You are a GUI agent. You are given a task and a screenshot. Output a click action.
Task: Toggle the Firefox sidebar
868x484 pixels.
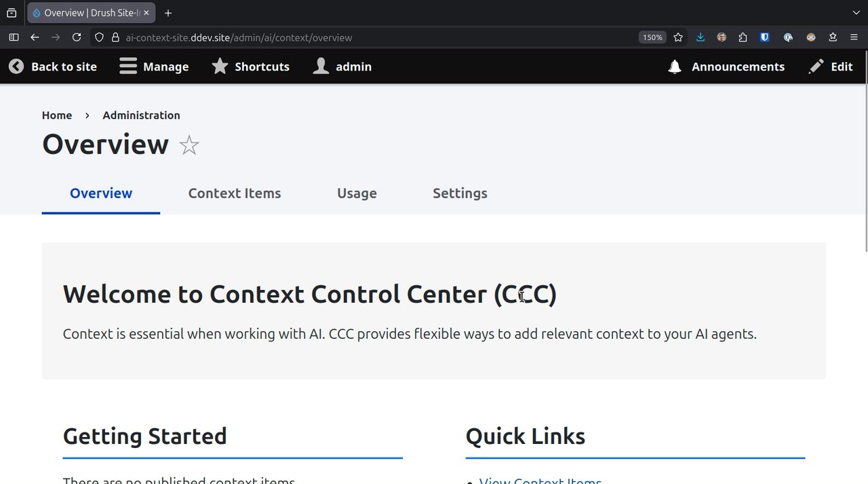point(14,37)
